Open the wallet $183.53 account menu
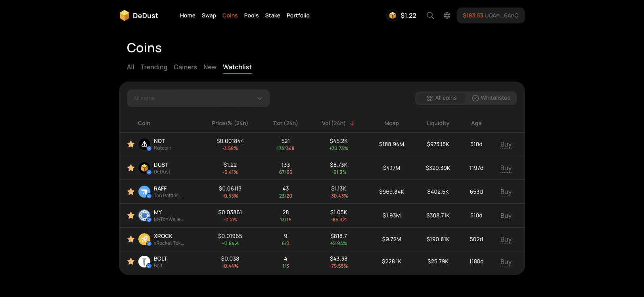This screenshot has height=297, width=644. (x=491, y=15)
